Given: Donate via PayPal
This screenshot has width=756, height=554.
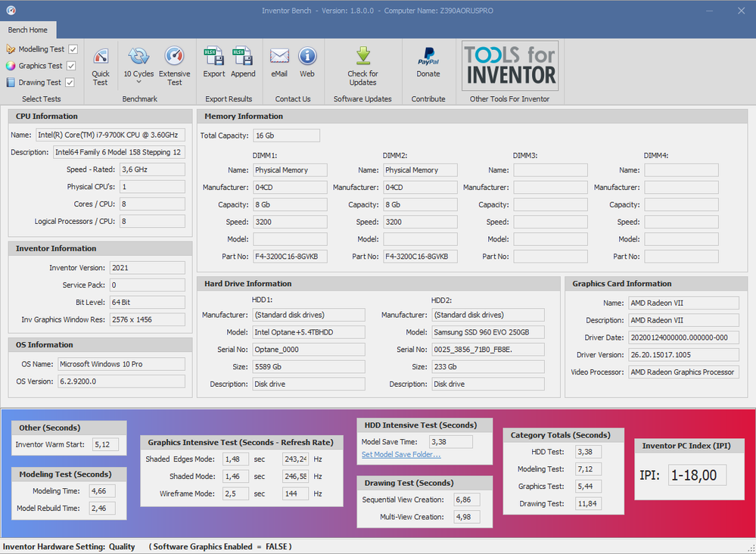Looking at the screenshot, I should click(428, 62).
